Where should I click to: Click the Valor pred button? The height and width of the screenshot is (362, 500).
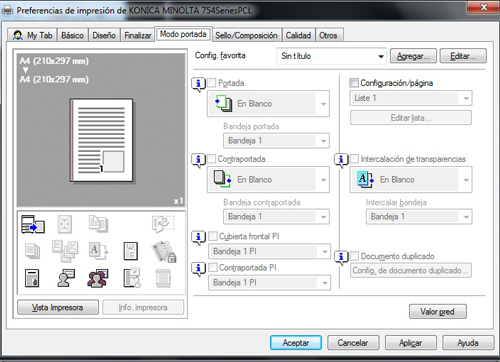click(437, 312)
